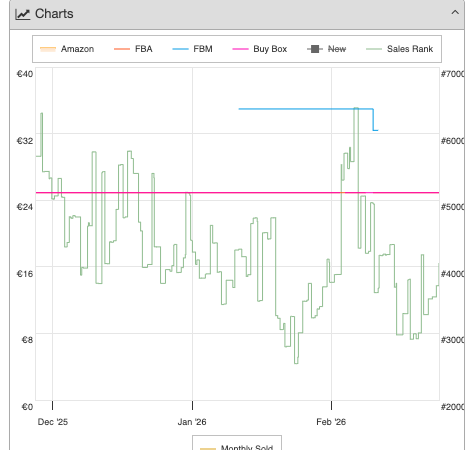Click the Charts panel title
The image size is (474, 450).
tap(54, 14)
